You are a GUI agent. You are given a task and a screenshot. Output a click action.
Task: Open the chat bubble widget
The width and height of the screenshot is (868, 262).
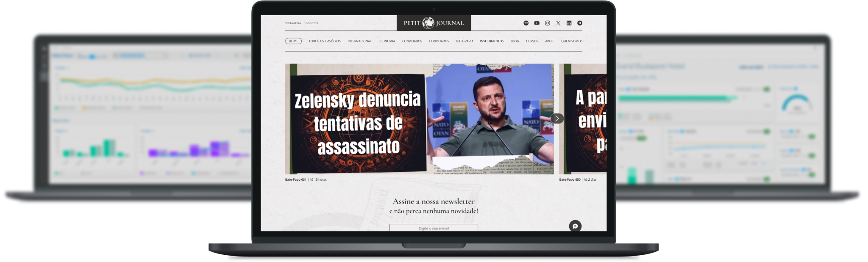tap(575, 226)
